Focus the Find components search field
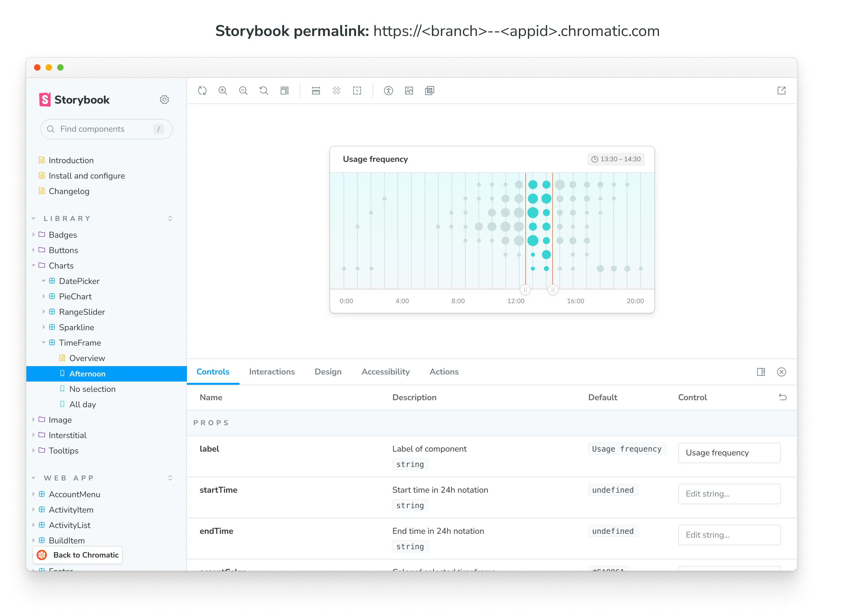Screen dimensions: 849x616 [x=106, y=129]
